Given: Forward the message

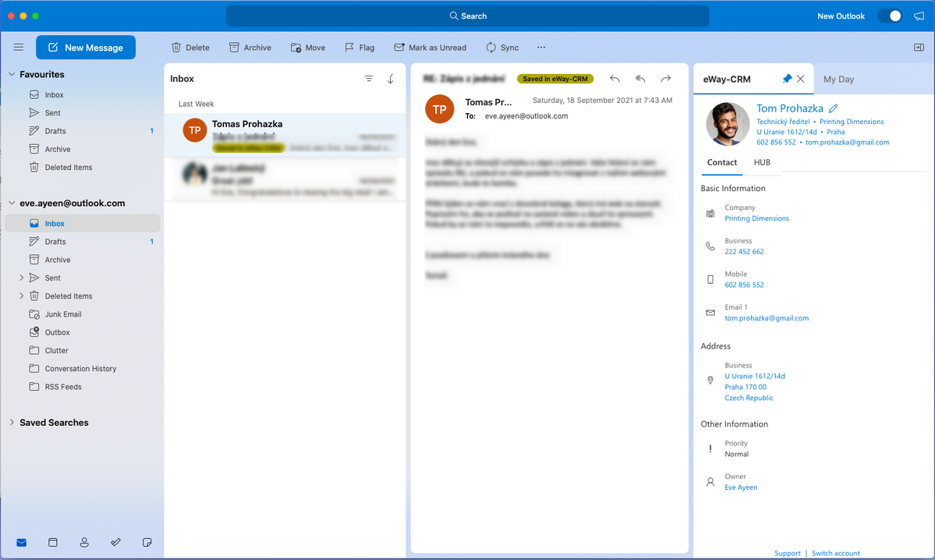Looking at the screenshot, I should [666, 79].
